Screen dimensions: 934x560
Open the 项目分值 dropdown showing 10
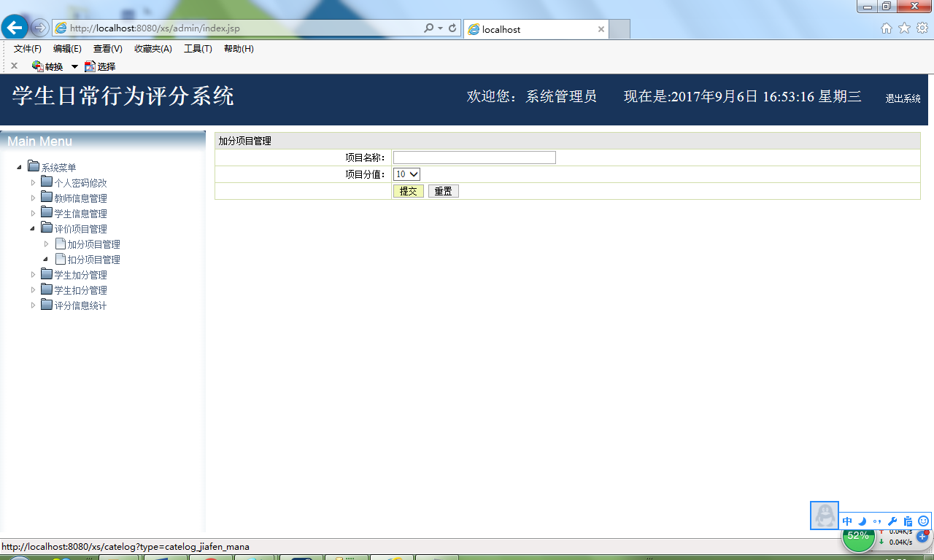[x=406, y=174]
